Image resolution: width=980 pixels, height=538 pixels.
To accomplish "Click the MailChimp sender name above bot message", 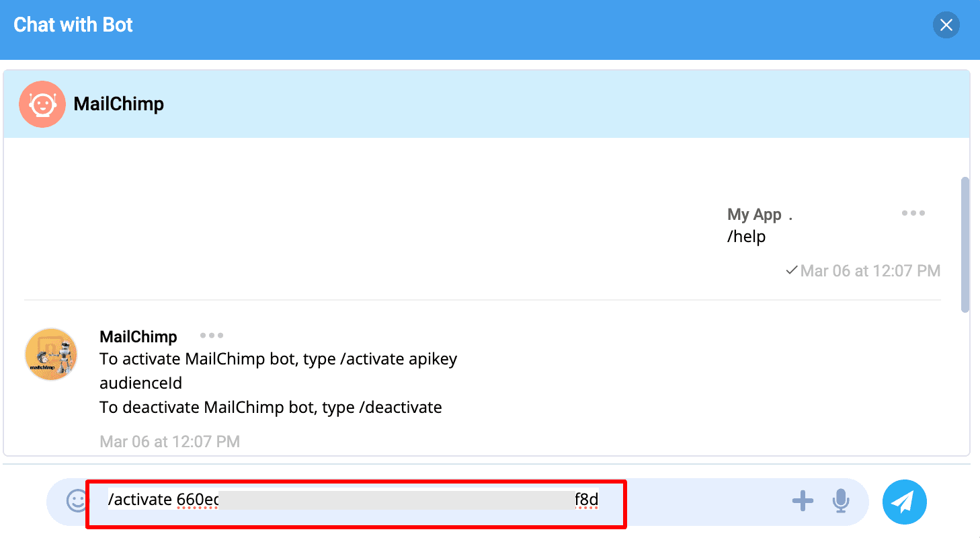I will pos(138,336).
